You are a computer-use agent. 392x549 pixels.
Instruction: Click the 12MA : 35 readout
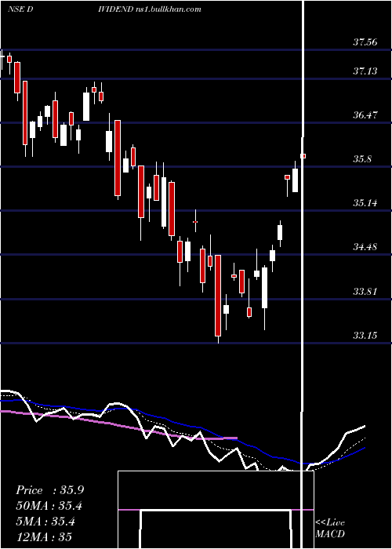[44, 536]
